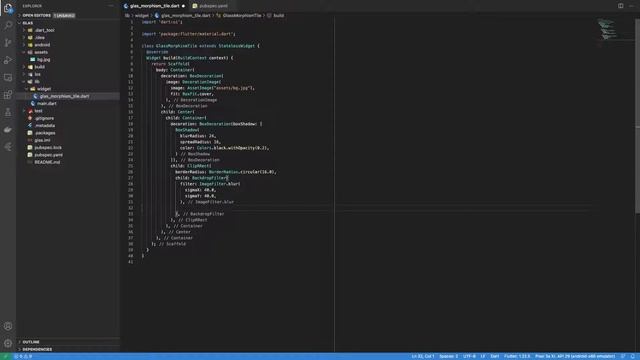Click the '1 UNSAVED' badge in Open Editors

64,16
